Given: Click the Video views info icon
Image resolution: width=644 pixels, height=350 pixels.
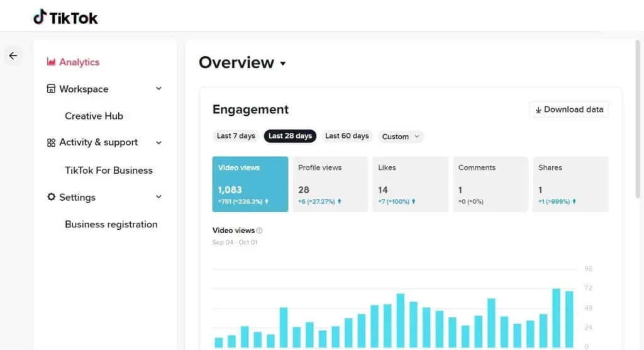Looking at the screenshot, I should click(x=259, y=230).
